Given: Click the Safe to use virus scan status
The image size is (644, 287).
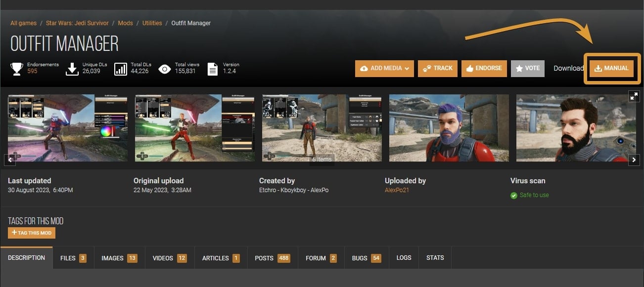Looking at the screenshot, I should pos(534,195).
